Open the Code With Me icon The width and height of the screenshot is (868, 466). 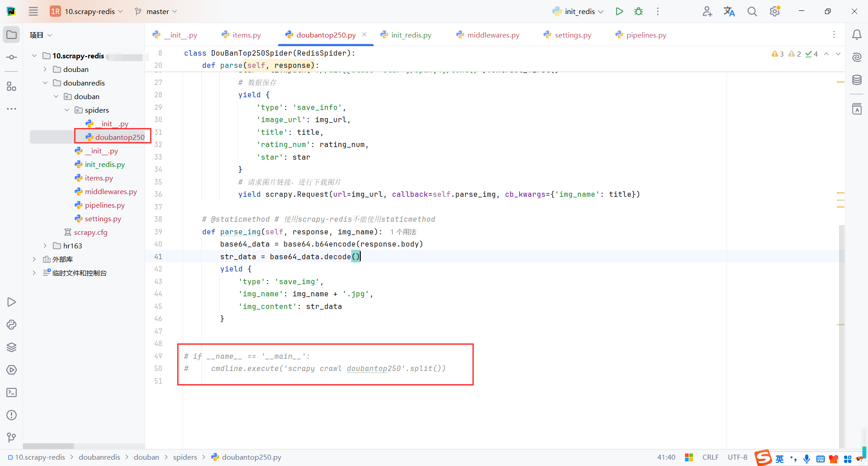[x=707, y=11]
